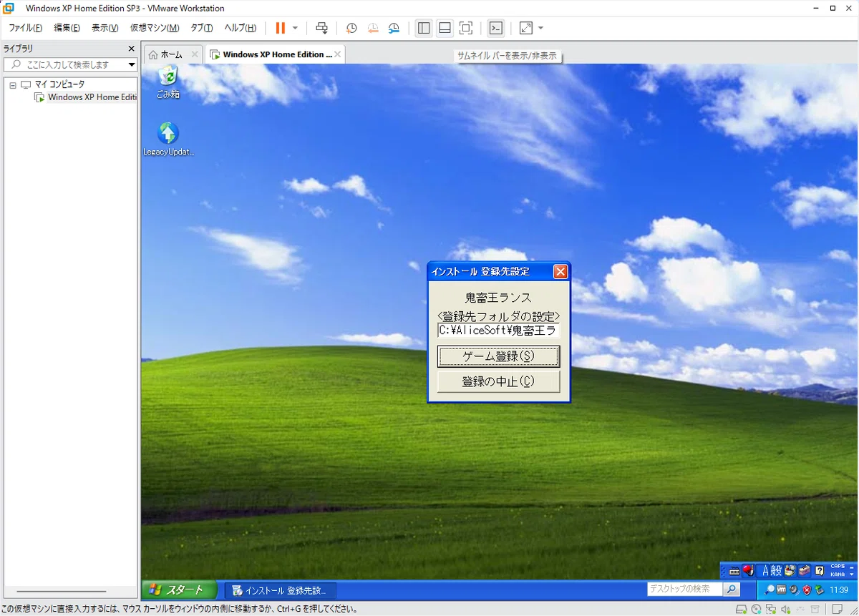Click the IME red input style icon
The height and width of the screenshot is (616, 859).
click(x=748, y=570)
